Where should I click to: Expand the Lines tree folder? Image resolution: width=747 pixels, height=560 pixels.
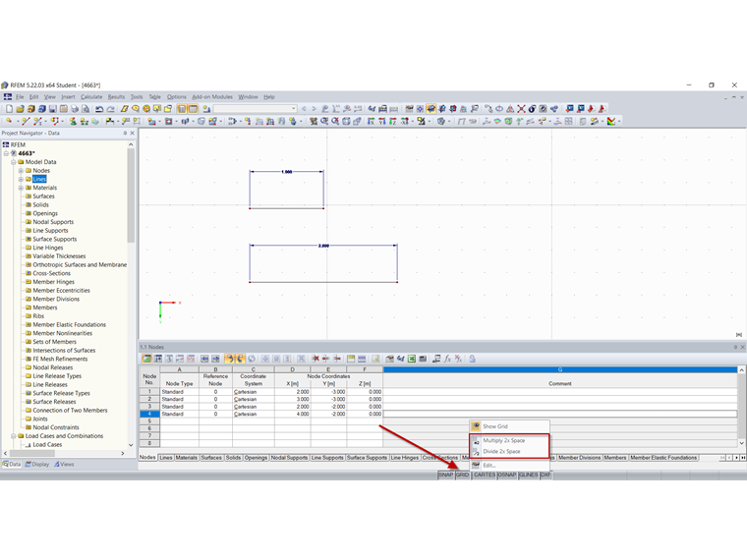pyautogui.click(x=21, y=179)
